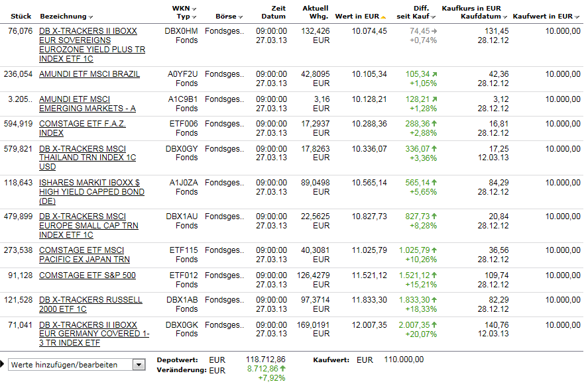Image resolution: width=588 pixels, height=388 pixels.
Task: Sort by Diff. seit Kauf arrow
Action: 433,17
